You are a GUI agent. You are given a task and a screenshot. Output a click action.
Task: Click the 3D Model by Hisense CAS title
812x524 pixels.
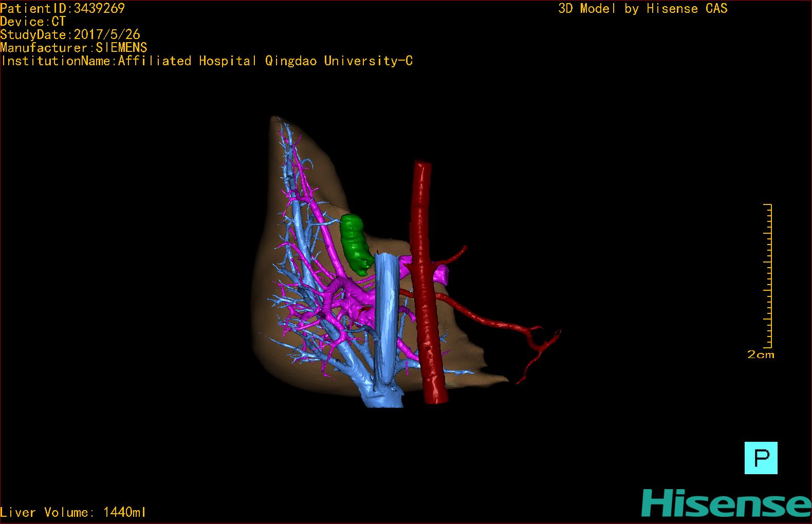click(x=643, y=9)
